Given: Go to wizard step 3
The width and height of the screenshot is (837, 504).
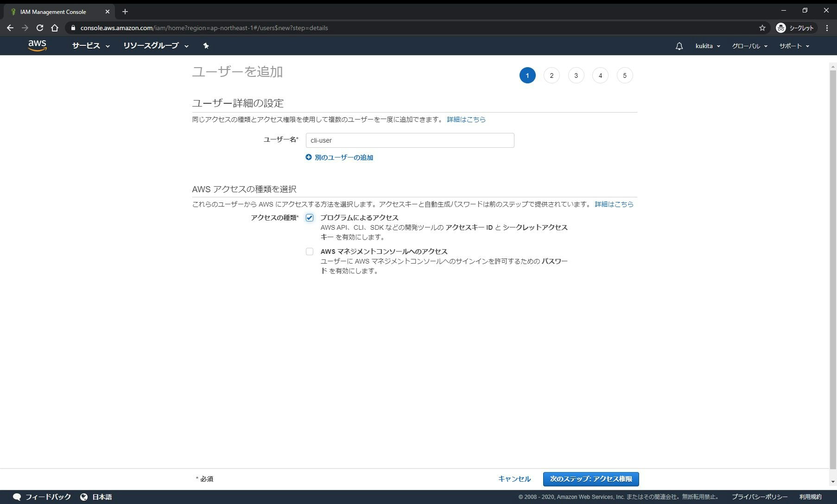Looking at the screenshot, I should pos(576,76).
